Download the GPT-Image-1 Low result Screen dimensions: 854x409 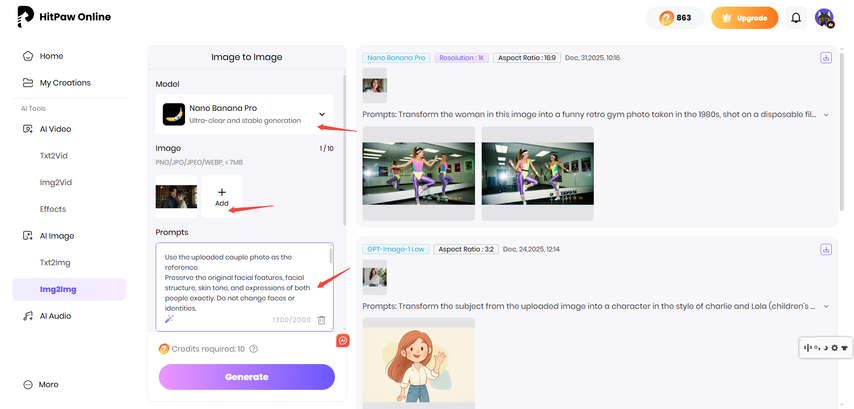[x=826, y=249]
